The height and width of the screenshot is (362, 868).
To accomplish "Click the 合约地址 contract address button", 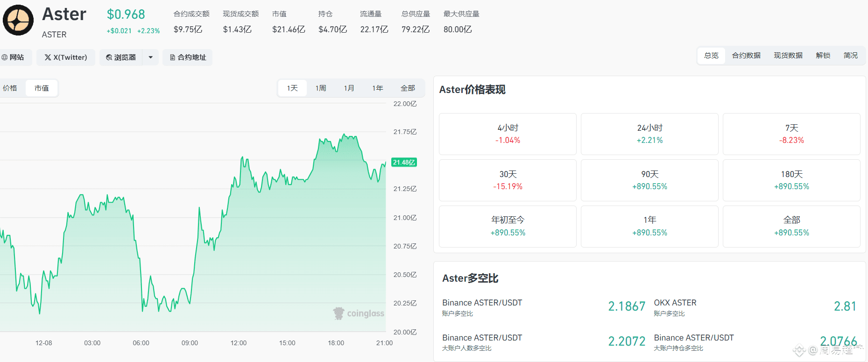I will point(188,57).
